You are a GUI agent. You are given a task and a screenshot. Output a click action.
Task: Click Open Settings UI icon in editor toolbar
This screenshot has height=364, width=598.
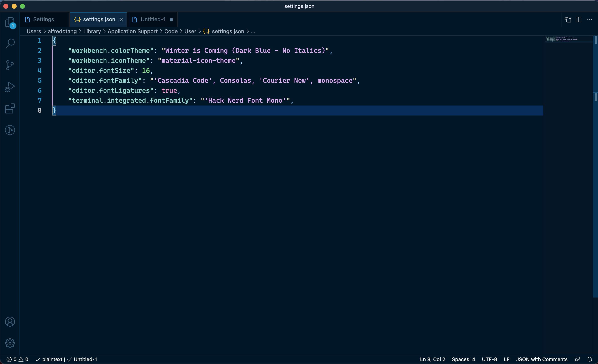coord(568,19)
